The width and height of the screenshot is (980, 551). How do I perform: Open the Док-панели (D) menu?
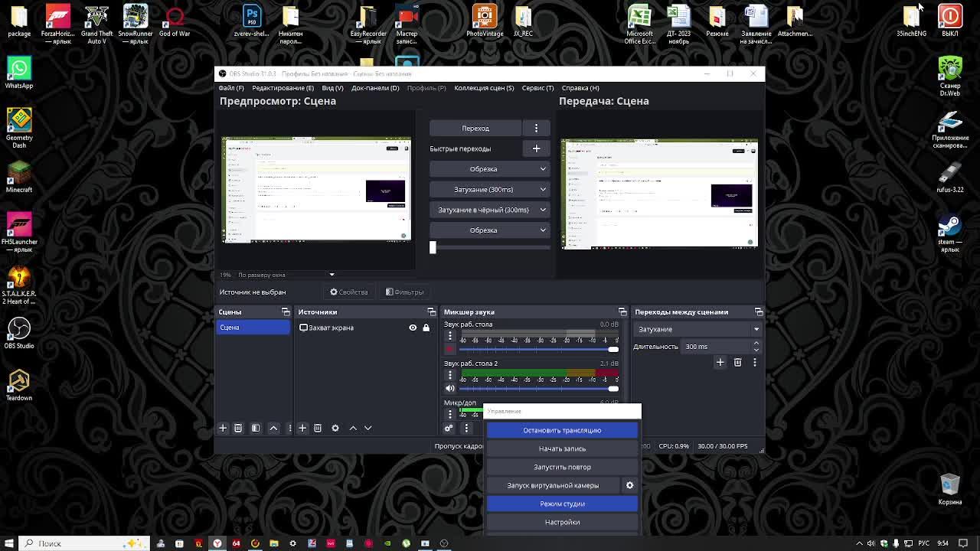point(375,88)
